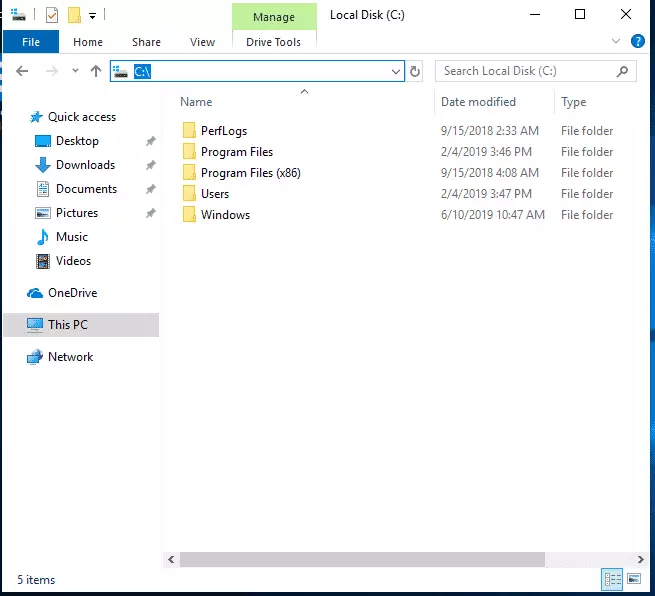Click horizontal scrollbar right arrow
The image size is (655, 596).
coord(640,559)
